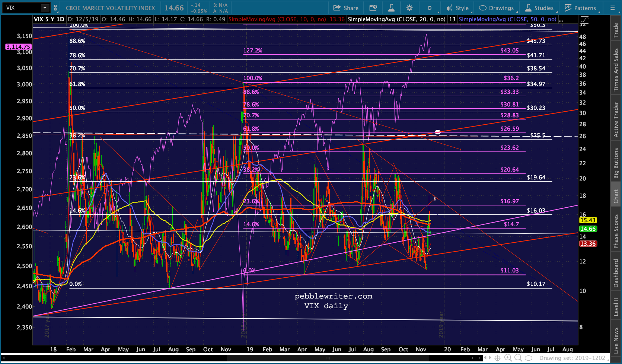
Task: Click the Share button
Action: (x=346, y=8)
